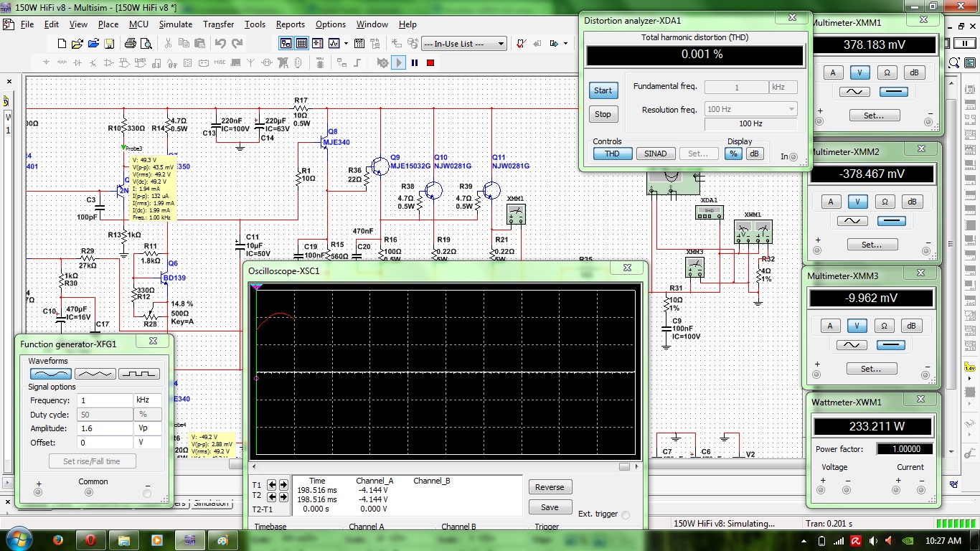Open the Simulate menu
Image resolution: width=980 pixels, height=551 pixels.
175,24
